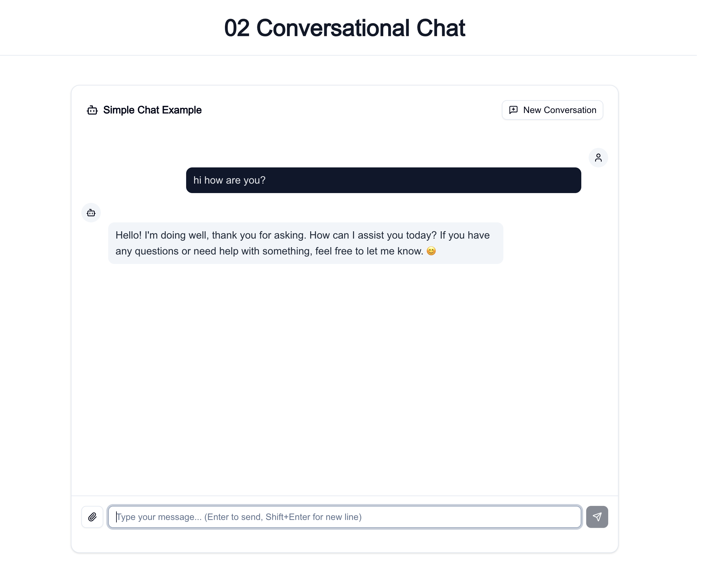Image resolution: width=728 pixels, height=567 pixels.
Task: Click the robot avatar above the greeting message
Action: click(x=91, y=213)
